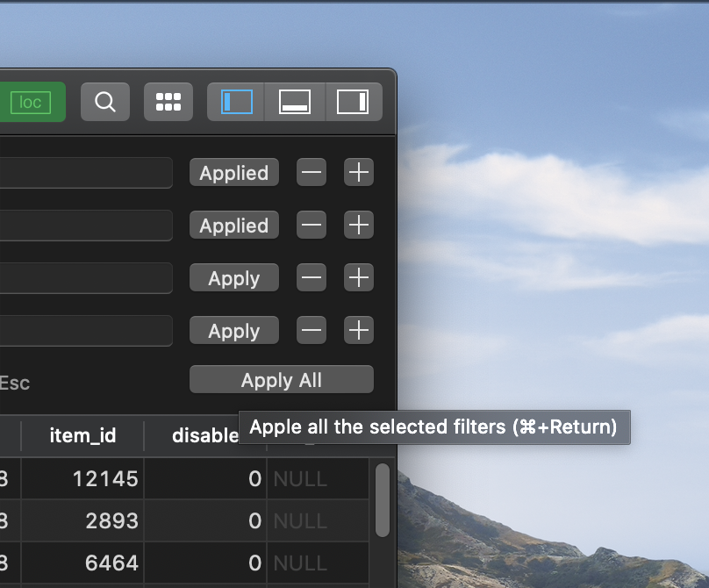Click the minus icon on the third filter row

(x=311, y=277)
